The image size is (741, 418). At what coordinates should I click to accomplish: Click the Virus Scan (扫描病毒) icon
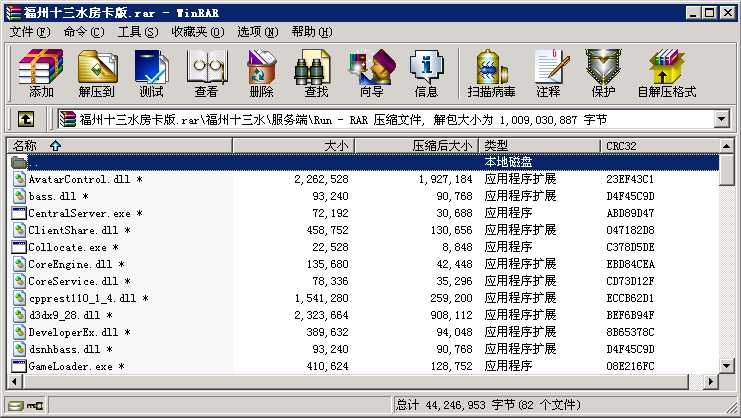coord(491,73)
